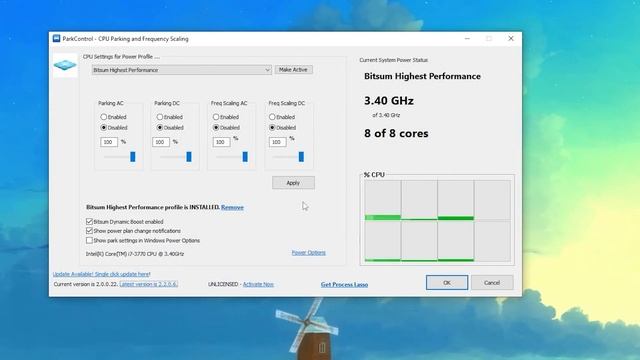Close the ParkControl window
The width and height of the screenshot is (640, 360).
[511, 38]
